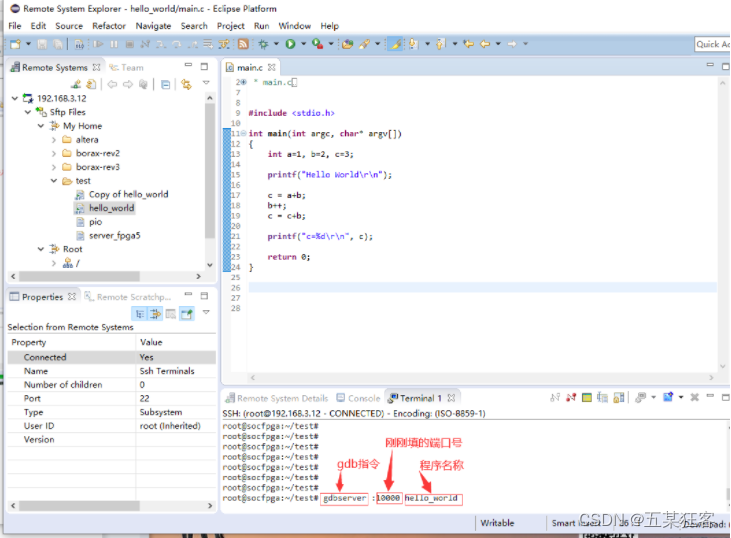Toggle the Scroll Lock icon in Terminal
731x538 pixels.
[x=619, y=398]
